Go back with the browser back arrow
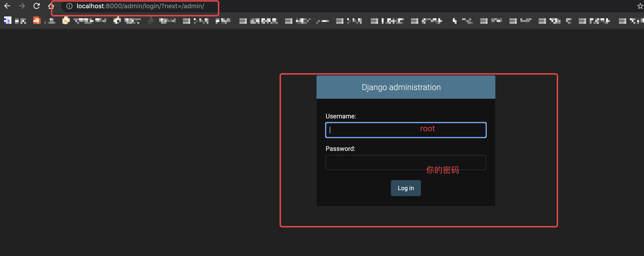The image size is (644, 256). click(x=7, y=6)
